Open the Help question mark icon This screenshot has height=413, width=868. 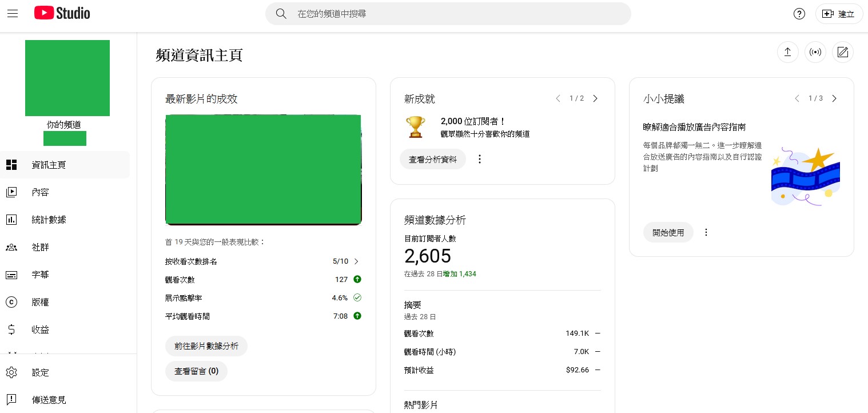coord(799,14)
